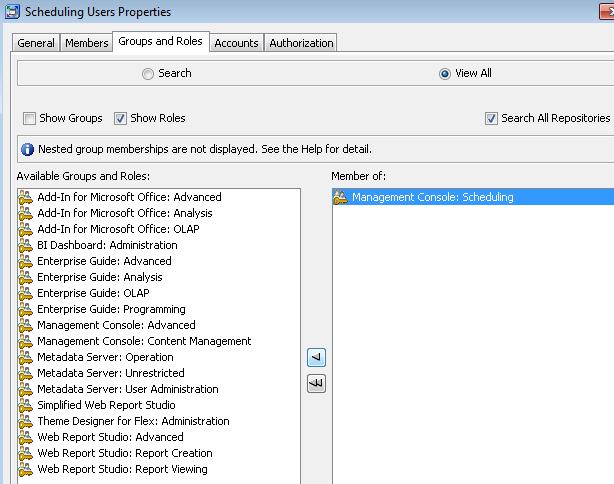Click the role icon beside Management Console: Advanced
The height and width of the screenshot is (484, 614).
tap(26, 325)
